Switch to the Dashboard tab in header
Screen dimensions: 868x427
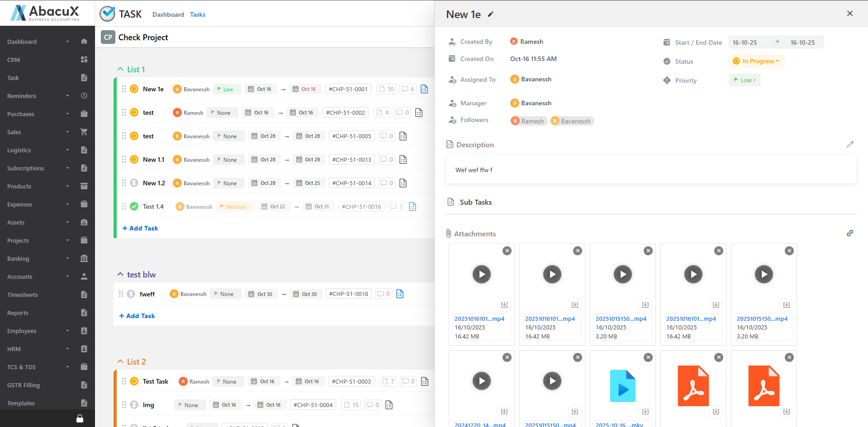pos(168,14)
